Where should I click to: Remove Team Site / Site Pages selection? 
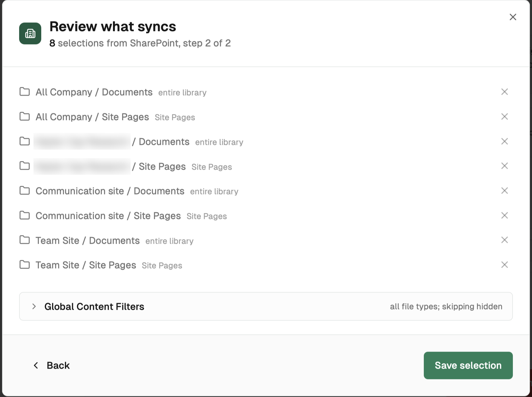[505, 265]
